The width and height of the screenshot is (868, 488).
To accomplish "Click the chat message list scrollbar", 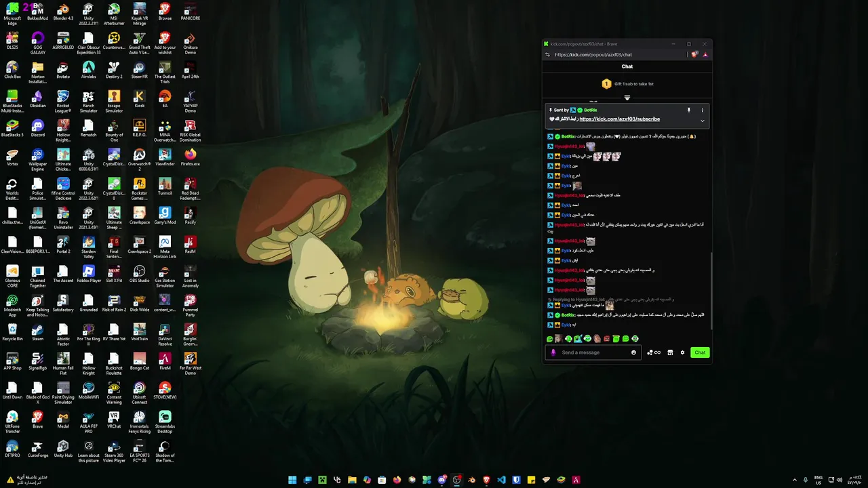I will coord(711,291).
